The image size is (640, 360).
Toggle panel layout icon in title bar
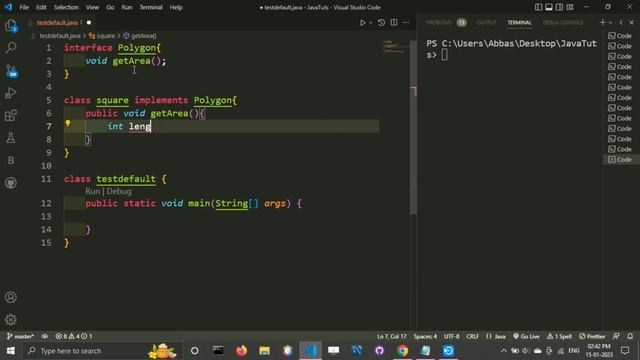[549, 7]
